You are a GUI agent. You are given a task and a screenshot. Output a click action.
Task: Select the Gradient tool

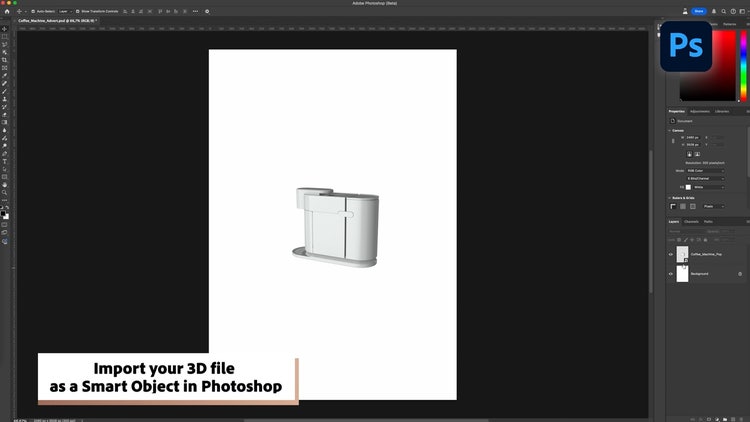5,122
